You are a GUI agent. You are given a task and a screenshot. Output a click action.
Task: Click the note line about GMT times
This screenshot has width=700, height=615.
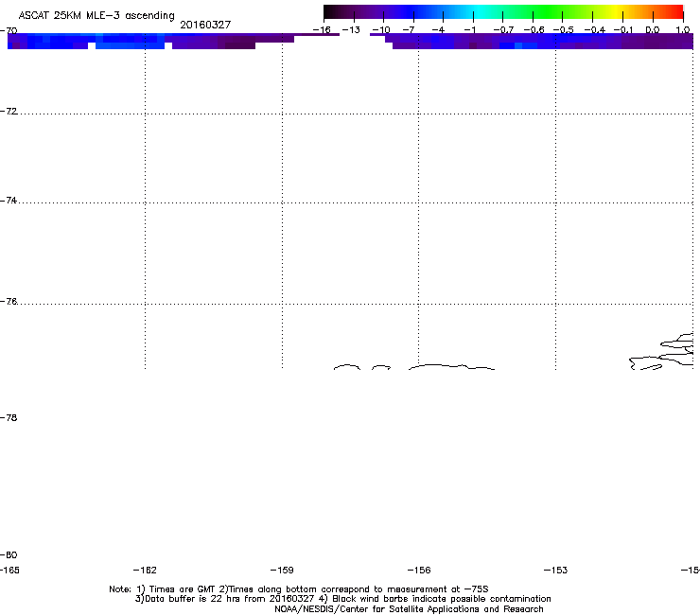pos(299,589)
